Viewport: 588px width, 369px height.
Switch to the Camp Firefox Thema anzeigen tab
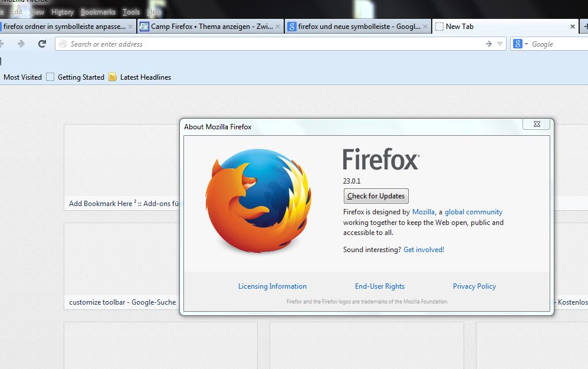pos(211,27)
